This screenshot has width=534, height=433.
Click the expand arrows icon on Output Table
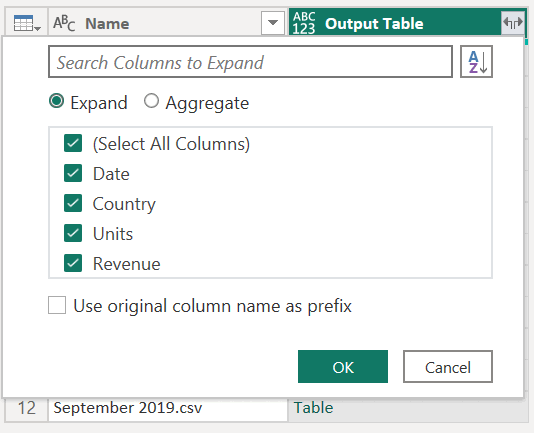[513, 23]
